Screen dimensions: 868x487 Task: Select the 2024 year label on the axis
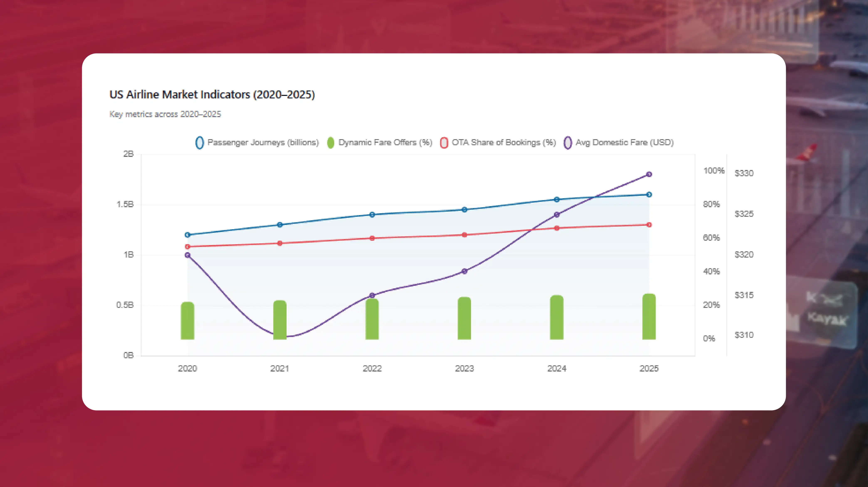coord(556,369)
